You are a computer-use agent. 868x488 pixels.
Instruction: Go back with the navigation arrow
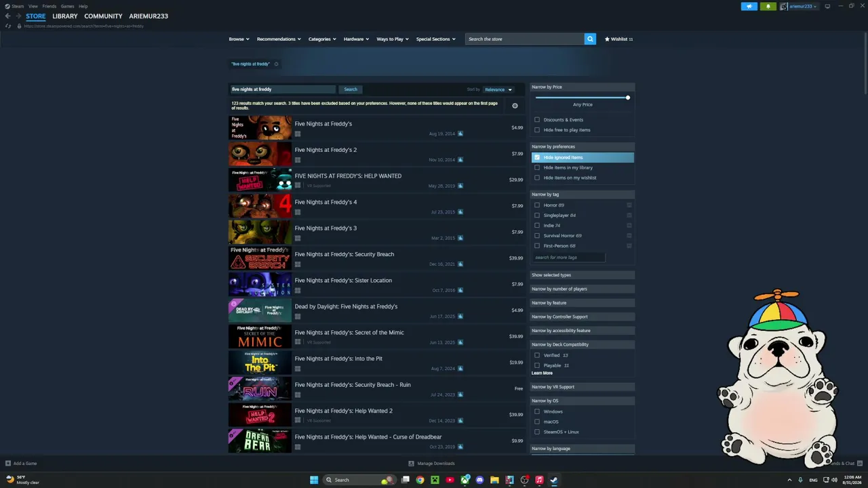tap(8, 16)
